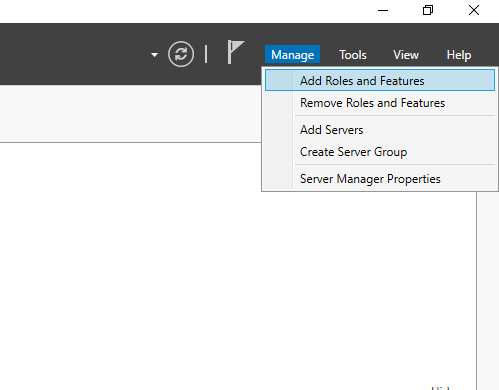
Task: Click the partially visible Hide link
Action: pos(441,388)
